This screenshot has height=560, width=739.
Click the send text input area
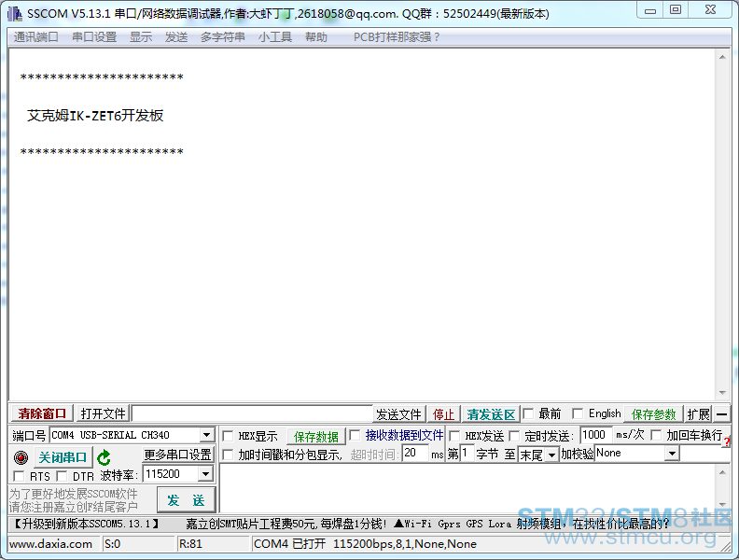pos(468,488)
